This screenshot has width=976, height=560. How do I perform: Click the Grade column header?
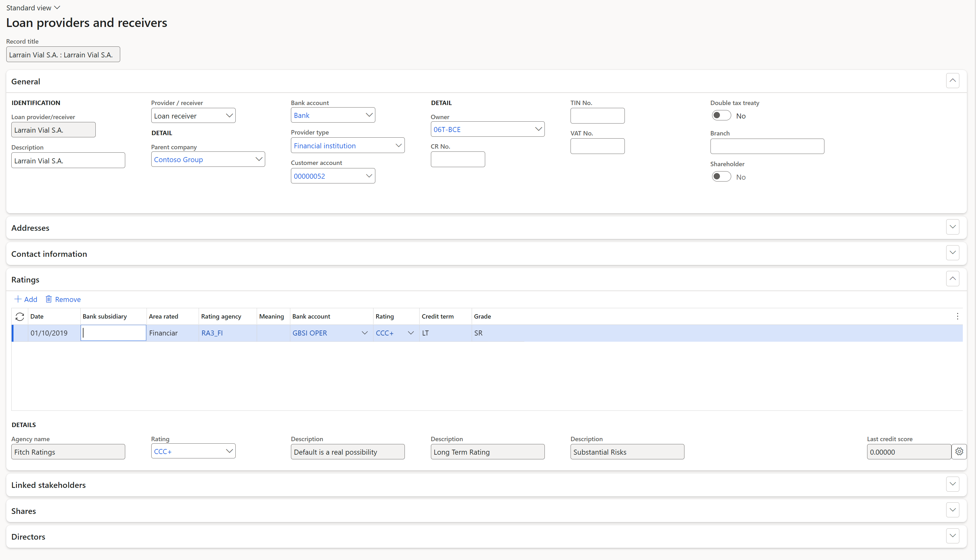click(x=482, y=316)
